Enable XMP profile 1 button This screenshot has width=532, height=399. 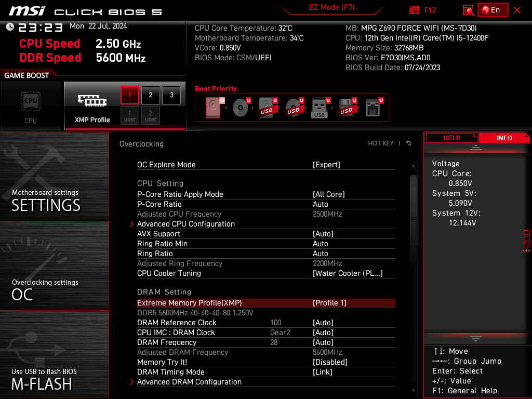pos(129,95)
